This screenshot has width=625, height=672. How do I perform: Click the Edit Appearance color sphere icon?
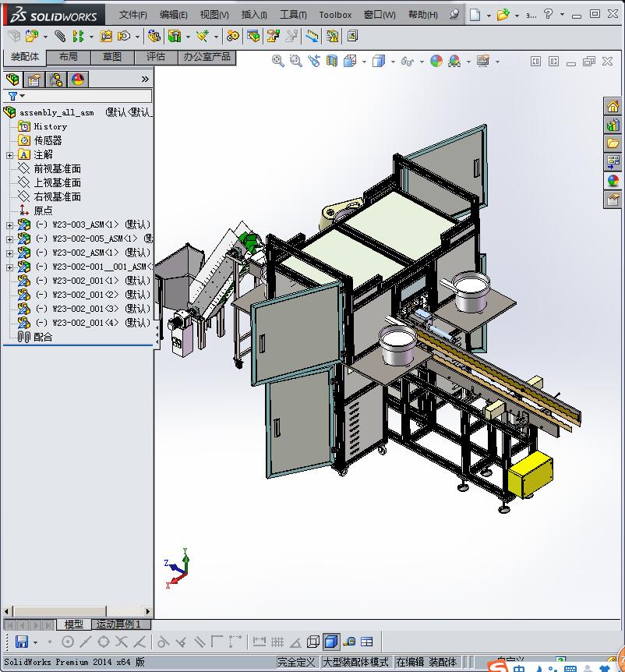[x=436, y=62]
